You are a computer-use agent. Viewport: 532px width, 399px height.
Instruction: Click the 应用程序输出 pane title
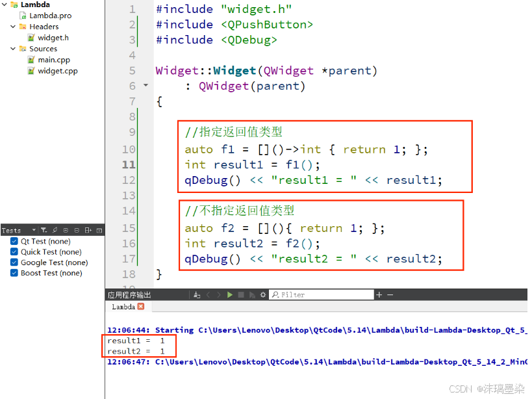129,295
